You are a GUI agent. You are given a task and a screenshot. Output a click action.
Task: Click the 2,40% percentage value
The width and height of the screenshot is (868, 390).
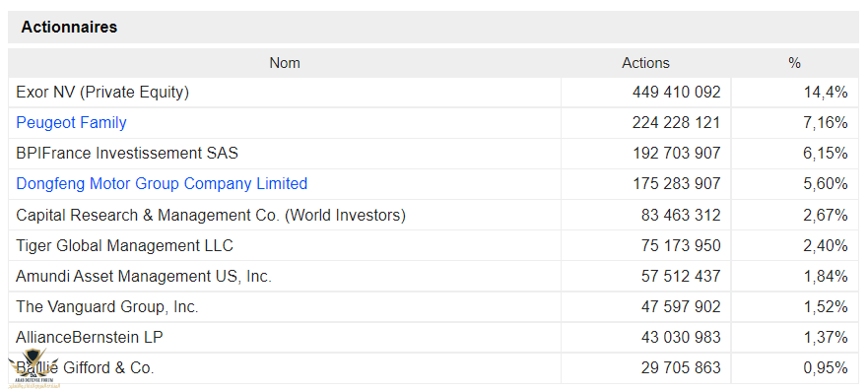826,245
